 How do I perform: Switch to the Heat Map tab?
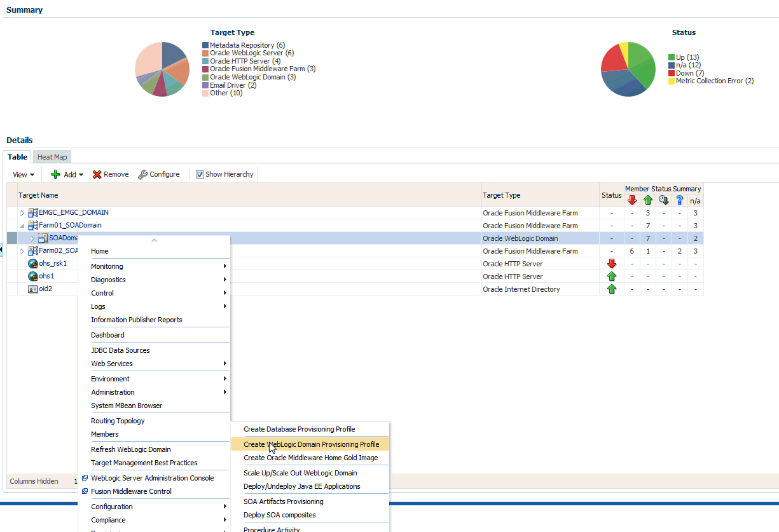click(x=52, y=157)
